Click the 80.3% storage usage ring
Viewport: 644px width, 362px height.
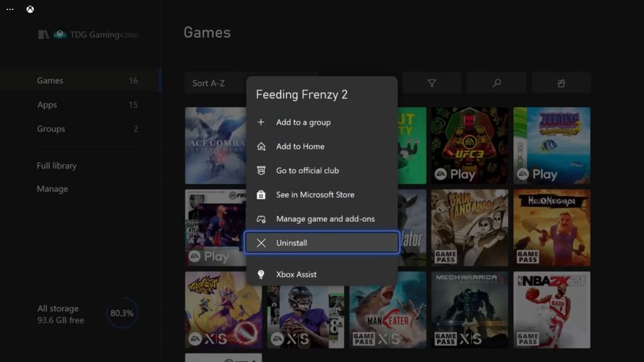click(x=122, y=313)
